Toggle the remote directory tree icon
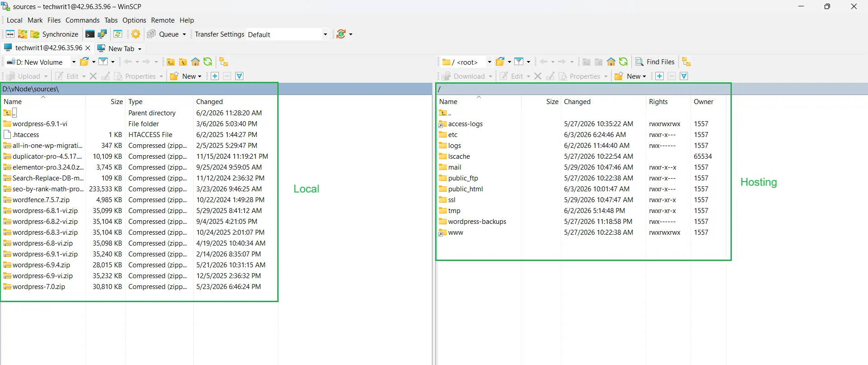This screenshot has height=365, width=868. (686, 62)
